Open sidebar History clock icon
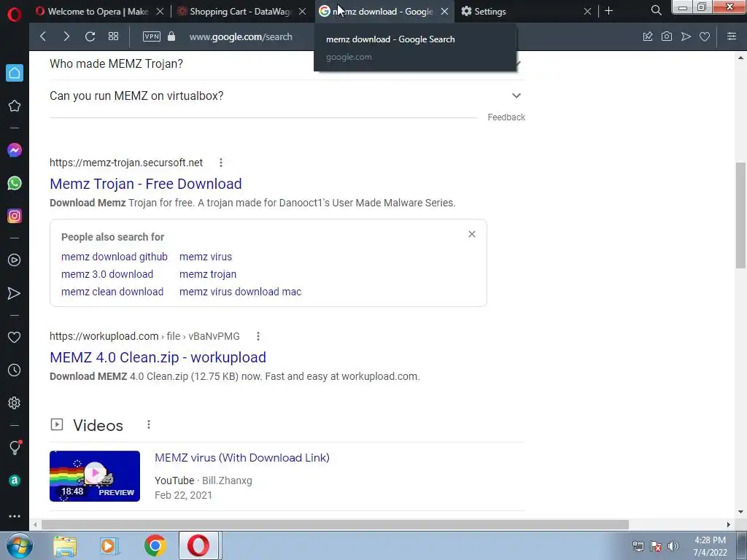This screenshot has height=560, width=747. click(x=15, y=370)
